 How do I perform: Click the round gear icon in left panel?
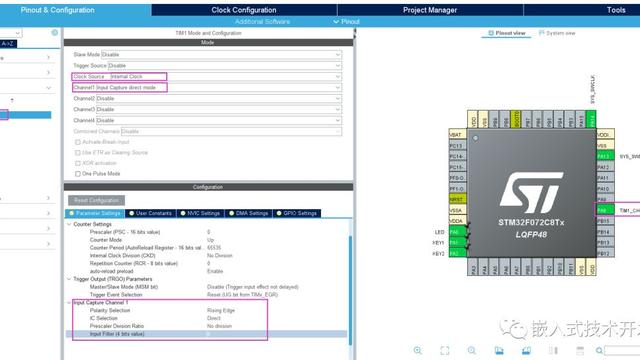click(x=55, y=33)
